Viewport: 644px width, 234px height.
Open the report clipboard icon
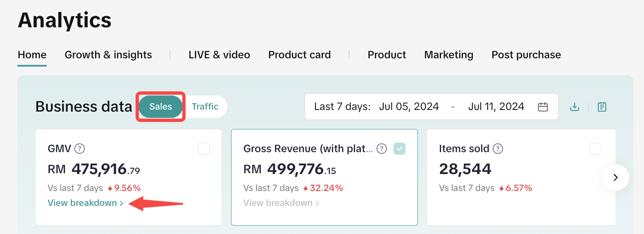pos(602,107)
